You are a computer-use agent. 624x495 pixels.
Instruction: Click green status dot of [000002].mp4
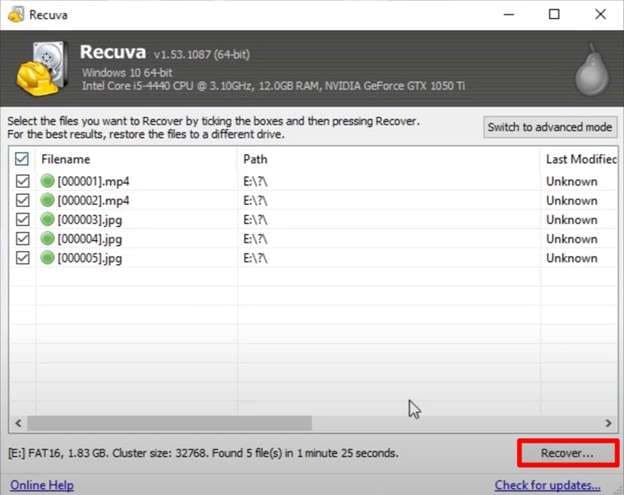tap(47, 200)
